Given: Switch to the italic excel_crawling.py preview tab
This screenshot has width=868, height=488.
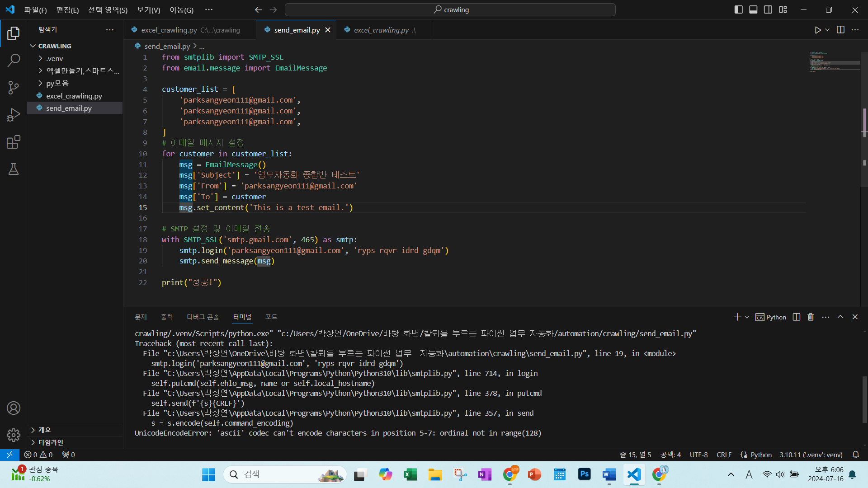Looking at the screenshot, I should tap(384, 30).
